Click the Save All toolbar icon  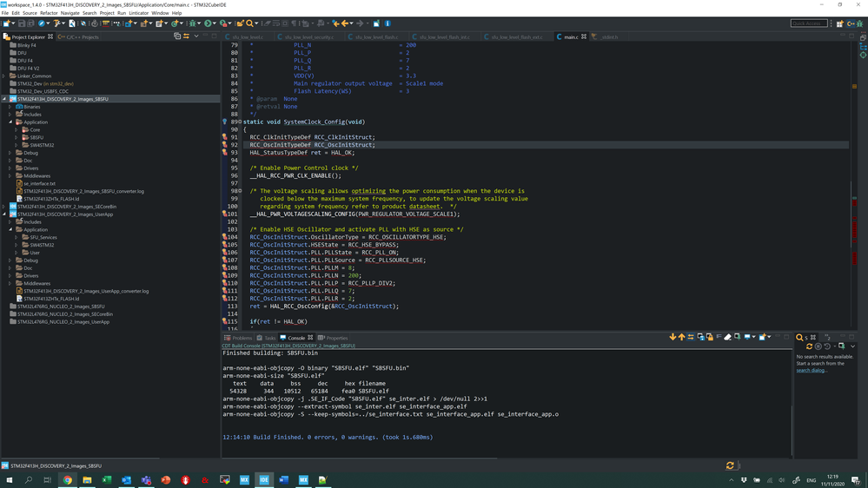30,23
